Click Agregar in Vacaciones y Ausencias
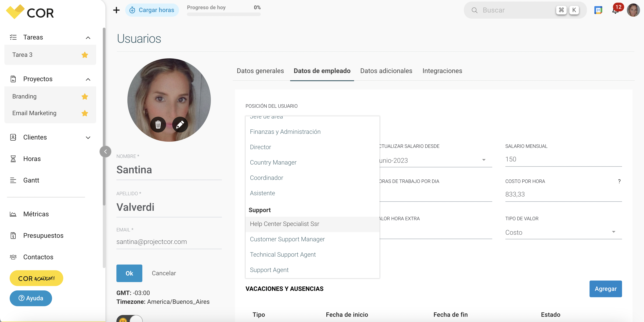 606,289
